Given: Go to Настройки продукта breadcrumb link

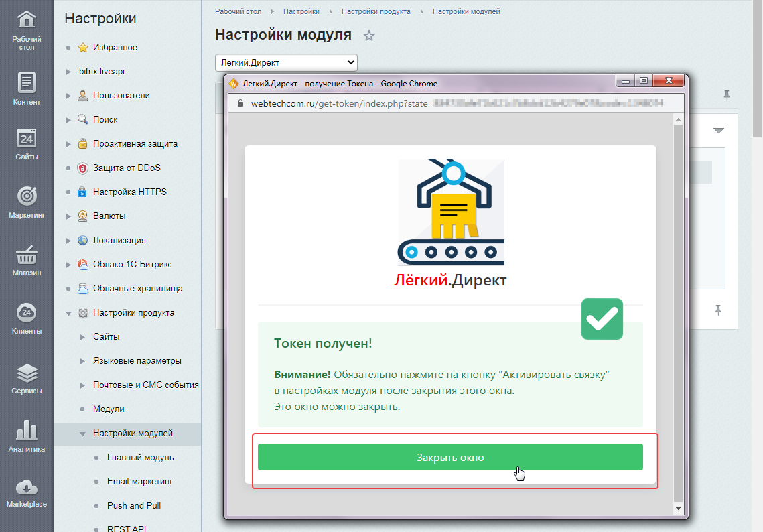Looking at the screenshot, I should coord(376,11).
